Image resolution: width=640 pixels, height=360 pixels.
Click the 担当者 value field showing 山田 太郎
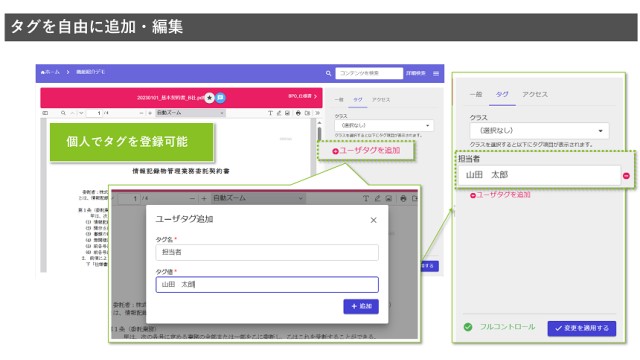(539, 175)
